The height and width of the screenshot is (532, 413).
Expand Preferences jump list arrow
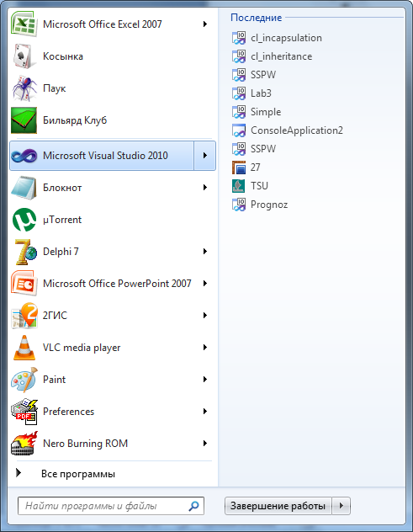point(204,412)
